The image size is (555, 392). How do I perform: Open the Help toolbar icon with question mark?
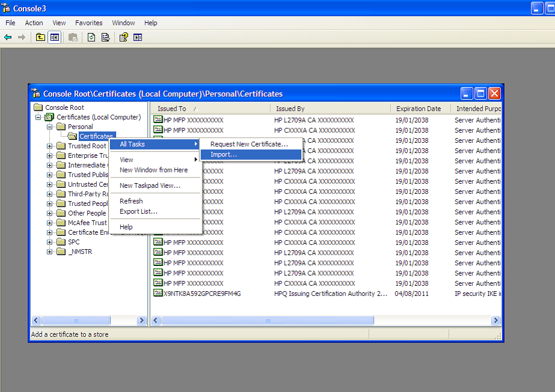[123, 37]
